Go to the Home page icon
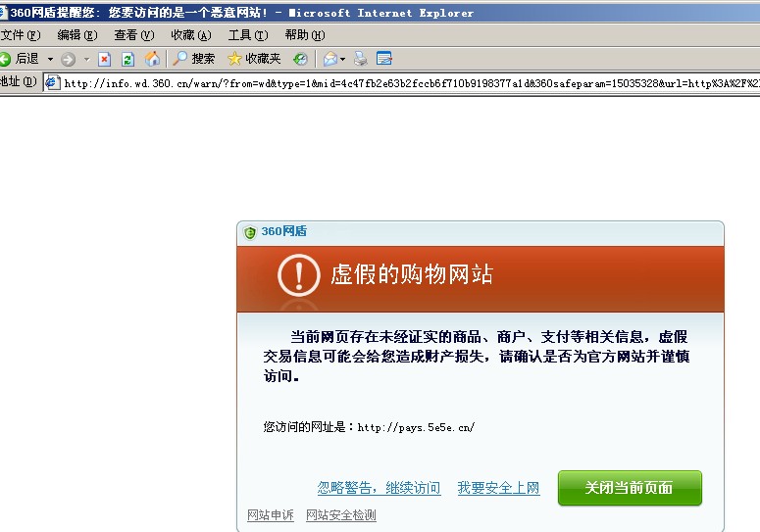 click(x=152, y=59)
